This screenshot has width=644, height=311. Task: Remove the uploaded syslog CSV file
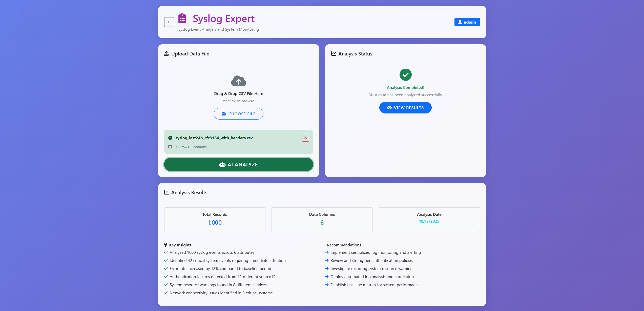pos(305,138)
